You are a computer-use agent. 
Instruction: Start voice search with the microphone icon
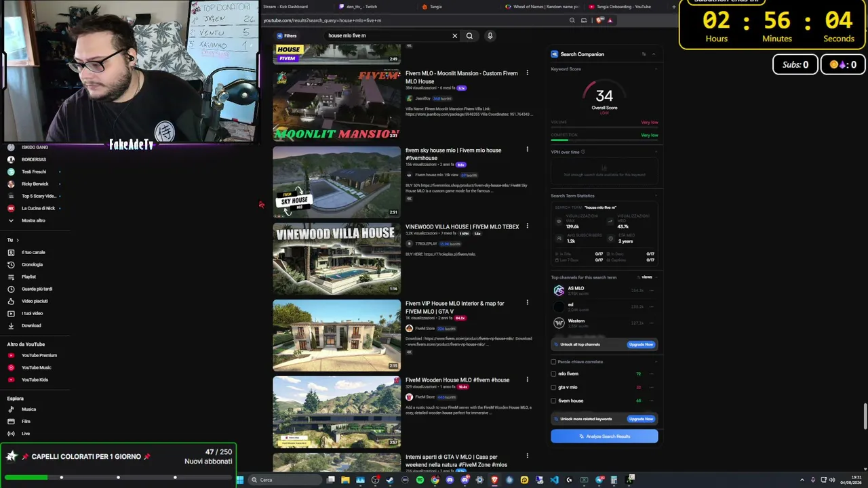(x=490, y=36)
